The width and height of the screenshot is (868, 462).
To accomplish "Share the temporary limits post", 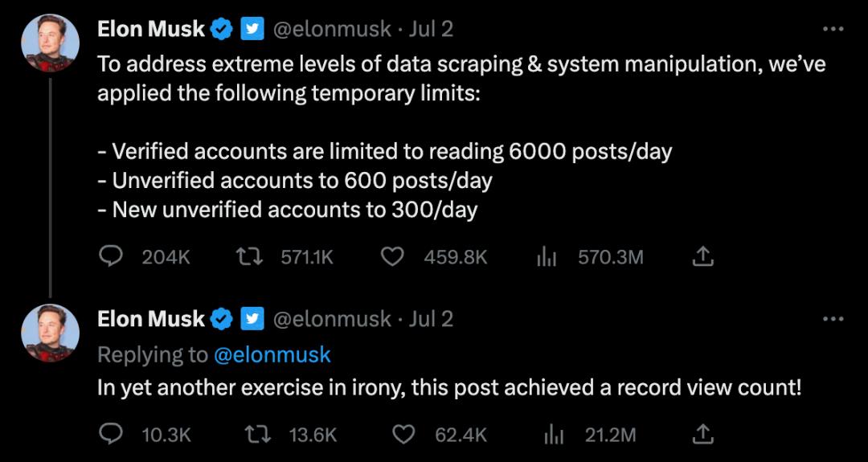I will (702, 257).
